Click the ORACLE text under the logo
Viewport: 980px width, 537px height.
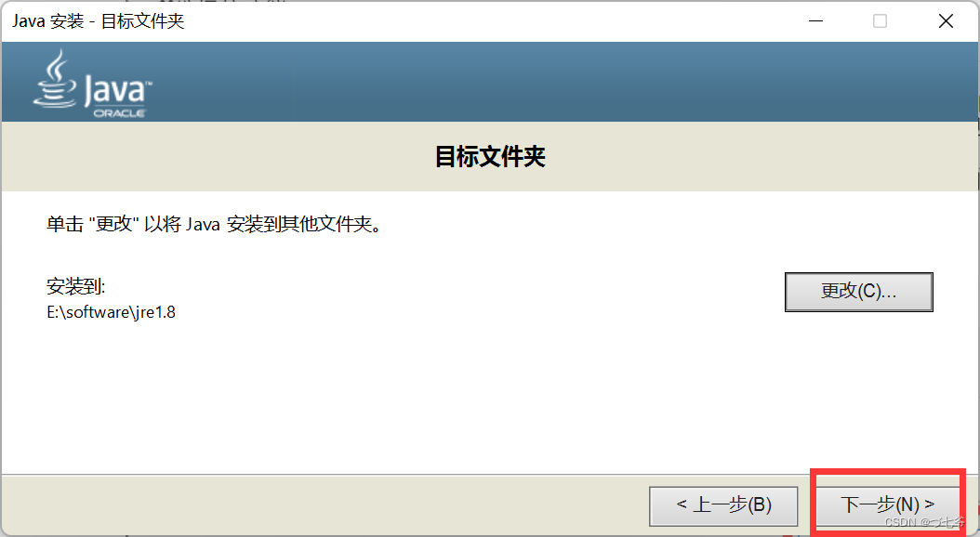[119, 113]
